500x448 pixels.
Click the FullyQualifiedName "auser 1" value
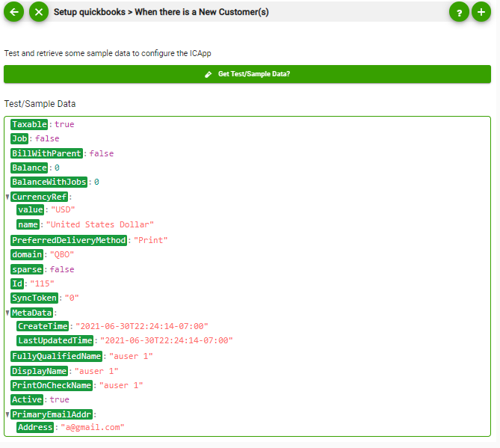coord(131,356)
